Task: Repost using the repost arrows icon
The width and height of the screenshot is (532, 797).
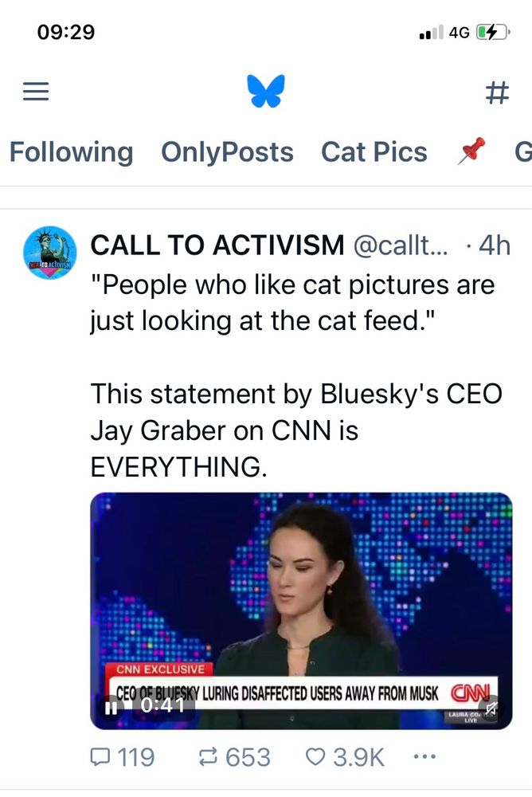Action: click(207, 757)
